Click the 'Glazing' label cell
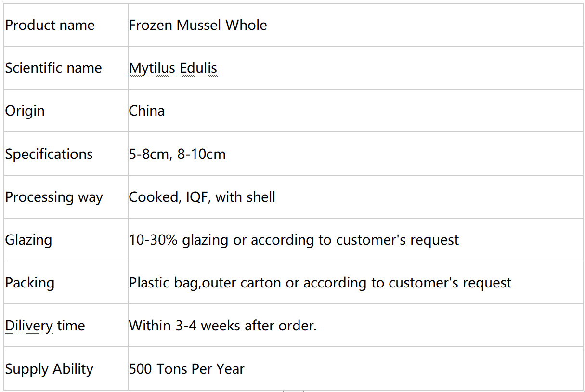This screenshot has height=392, width=585. tap(66, 240)
